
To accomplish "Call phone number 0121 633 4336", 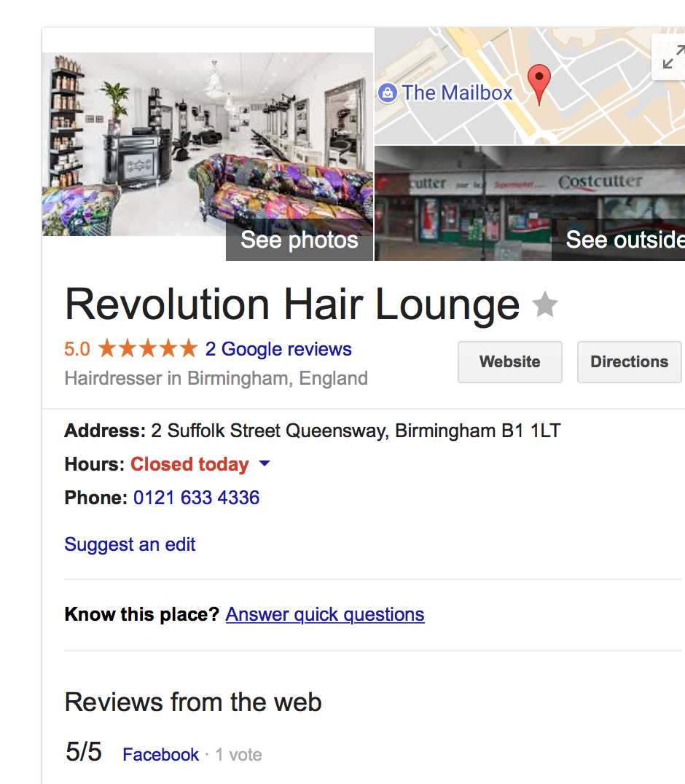I will [197, 498].
